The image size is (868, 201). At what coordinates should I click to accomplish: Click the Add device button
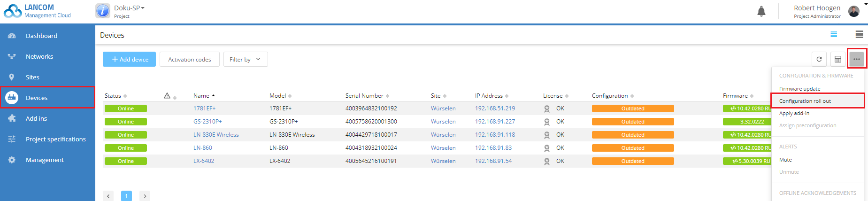click(x=129, y=59)
